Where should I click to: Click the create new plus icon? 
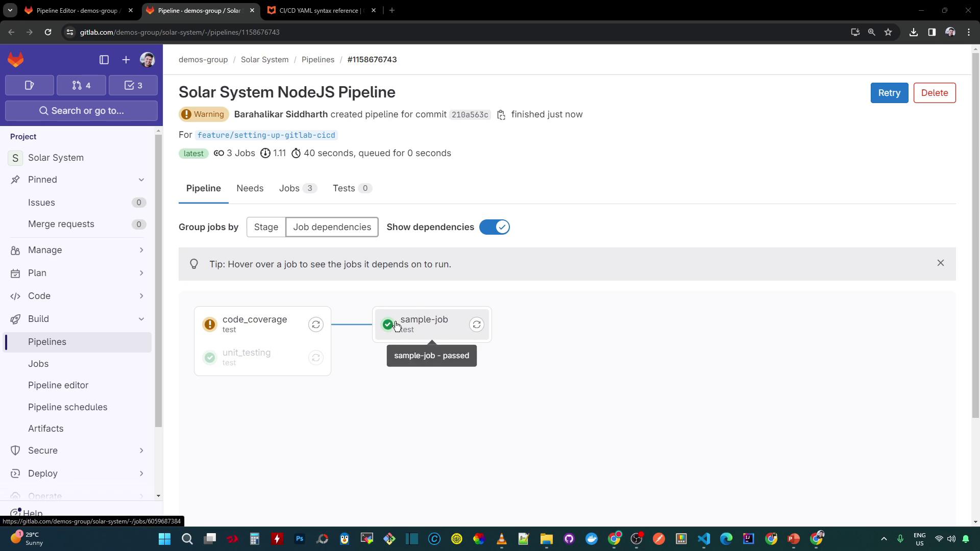pos(126,60)
